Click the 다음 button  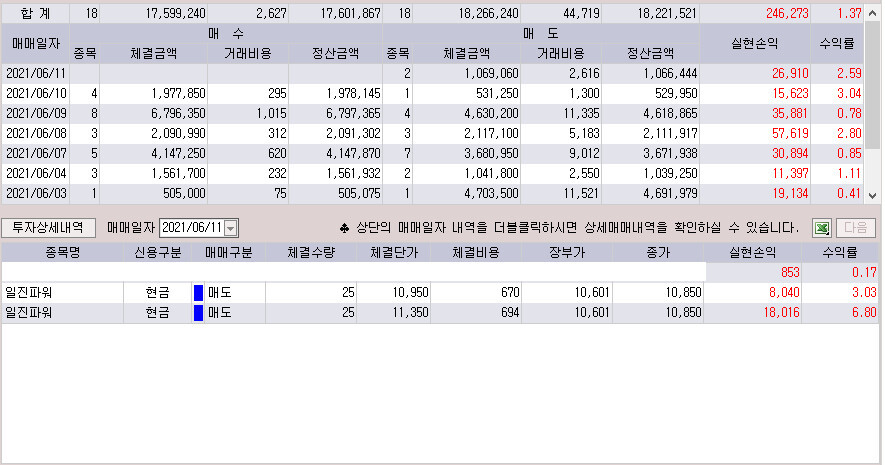(x=856, y=227)
